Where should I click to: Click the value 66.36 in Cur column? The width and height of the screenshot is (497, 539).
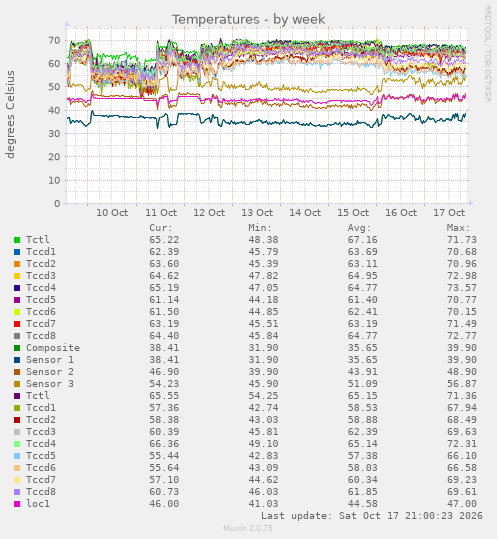click(x=164, y=444)
